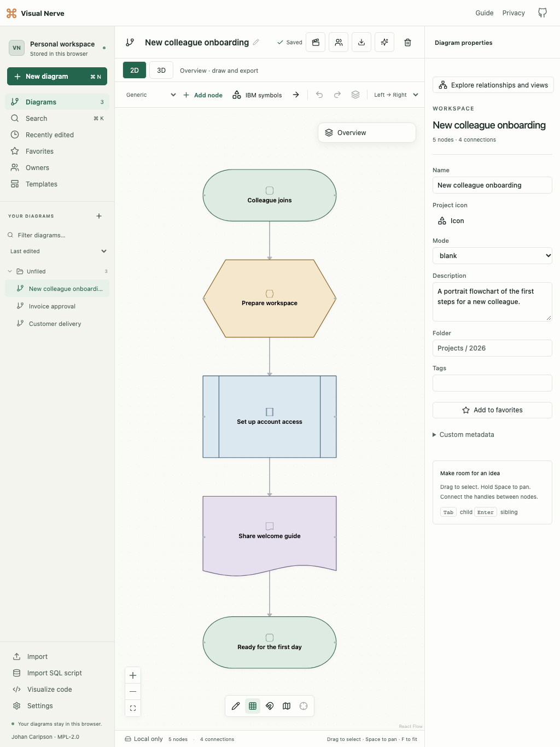This screenshot has height=747, width=560.
Task: Add a diagram with the Your Diagrams plus icon
Action: pyautogui.click(x=99, y=216)
